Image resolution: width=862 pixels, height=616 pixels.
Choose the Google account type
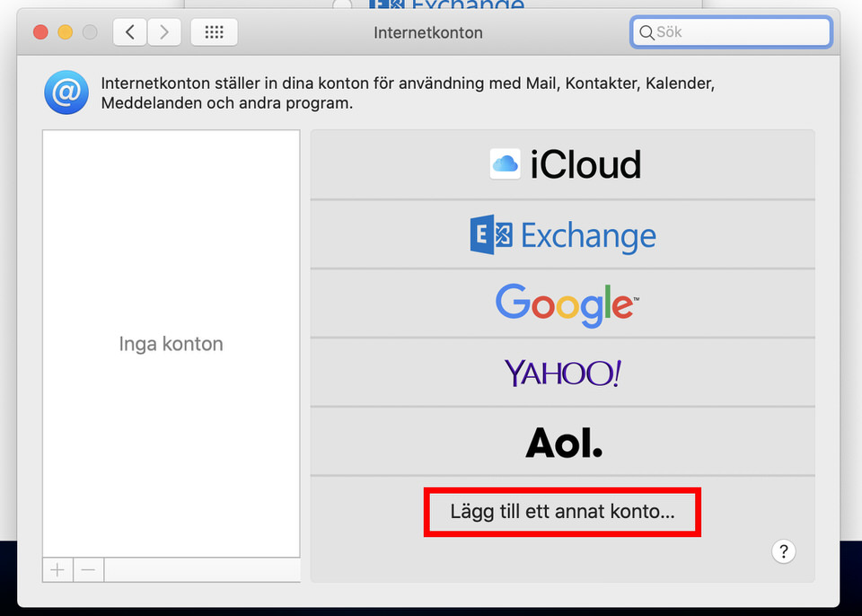pyautogui.click(x=562, y=304)
